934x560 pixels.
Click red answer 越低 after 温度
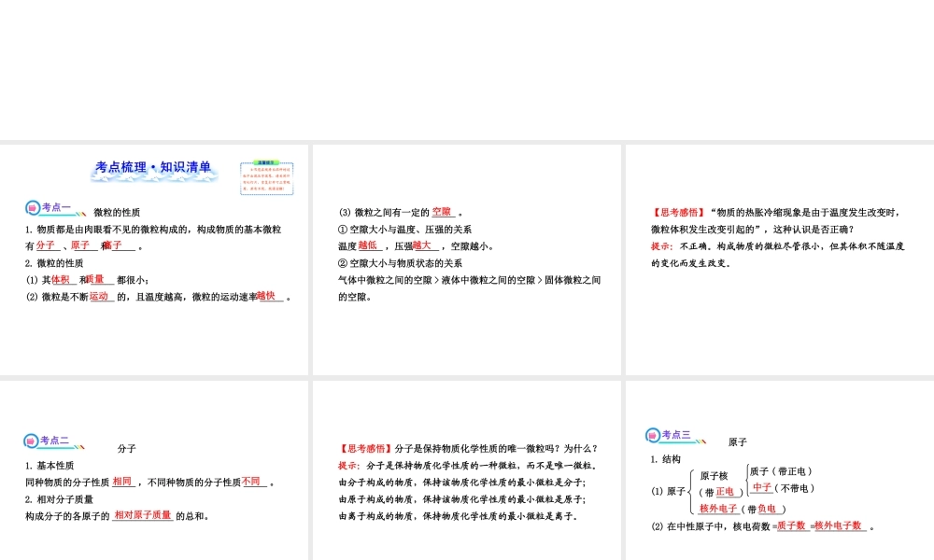[x=367, y=245]
